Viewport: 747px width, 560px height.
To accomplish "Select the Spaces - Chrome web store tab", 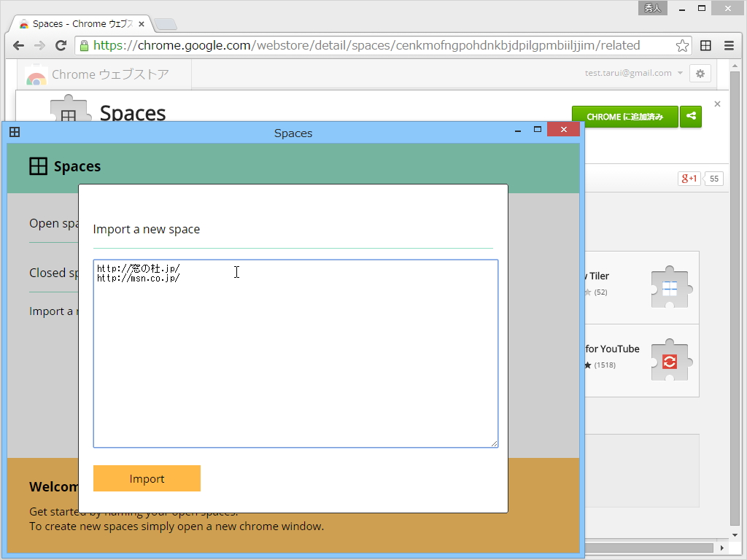I will click(82, 24).
